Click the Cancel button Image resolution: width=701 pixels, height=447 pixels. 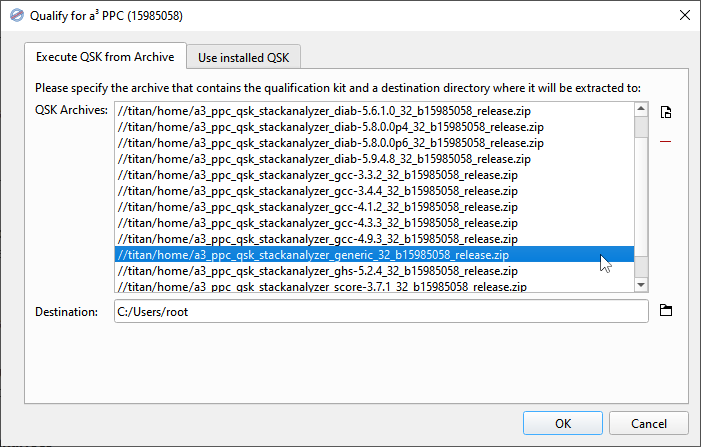649,423
